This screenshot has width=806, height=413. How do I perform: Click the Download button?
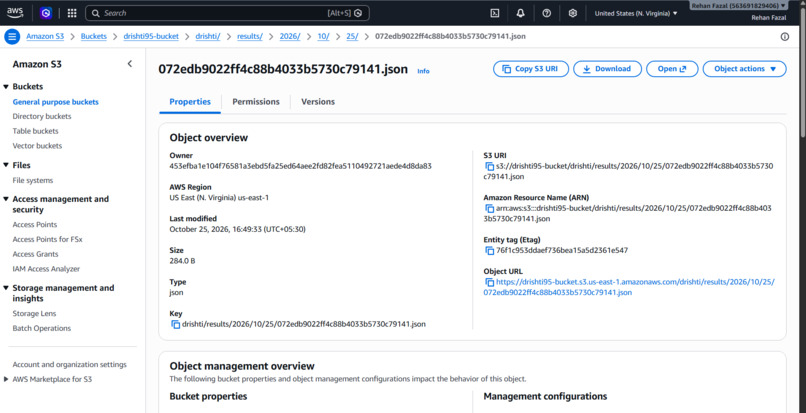pos(608,69)
